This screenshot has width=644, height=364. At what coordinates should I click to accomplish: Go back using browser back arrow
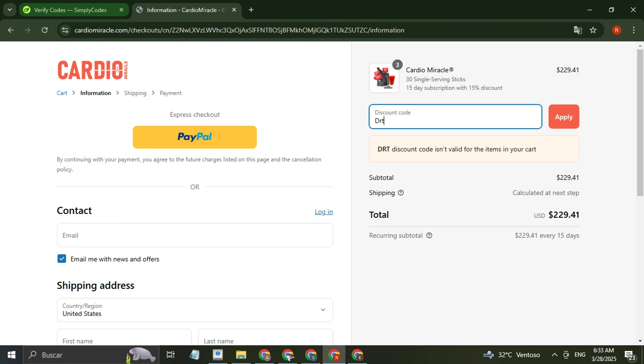(x=10, y=30)
